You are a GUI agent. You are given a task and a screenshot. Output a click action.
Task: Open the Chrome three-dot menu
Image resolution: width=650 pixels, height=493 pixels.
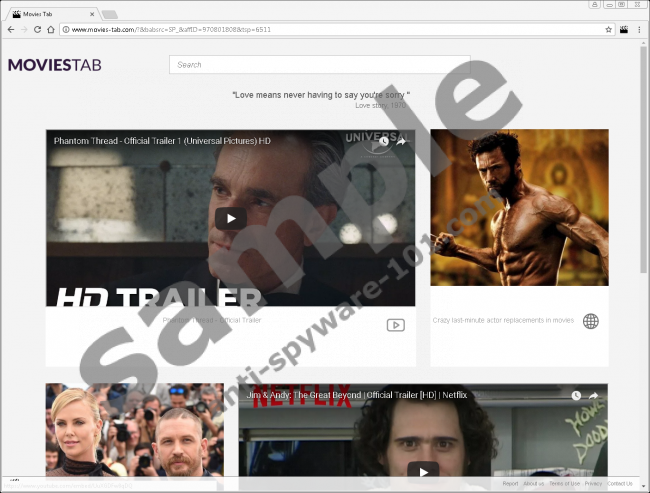[x=639, y=29]
